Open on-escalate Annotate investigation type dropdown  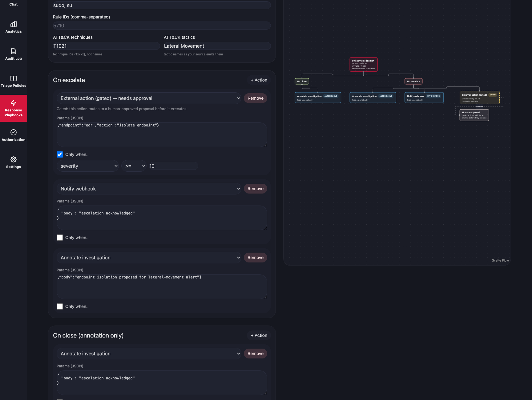(149, 258)
